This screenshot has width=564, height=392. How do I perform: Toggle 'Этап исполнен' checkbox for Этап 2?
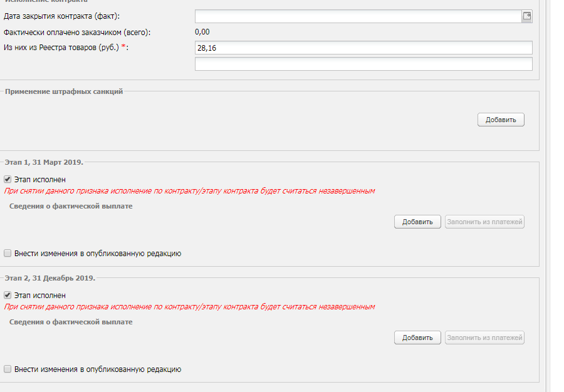tap(8, 295)
